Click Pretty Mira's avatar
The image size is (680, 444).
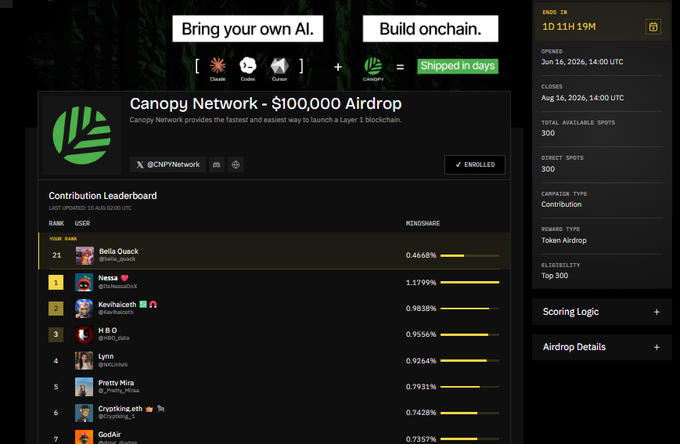(x=84, y=387)
